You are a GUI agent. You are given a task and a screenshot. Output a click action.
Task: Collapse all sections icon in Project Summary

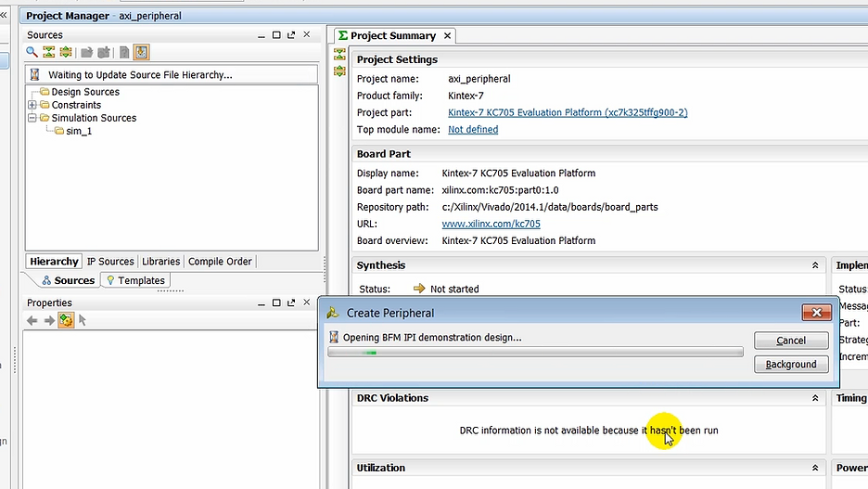click(x=339, y=55)
